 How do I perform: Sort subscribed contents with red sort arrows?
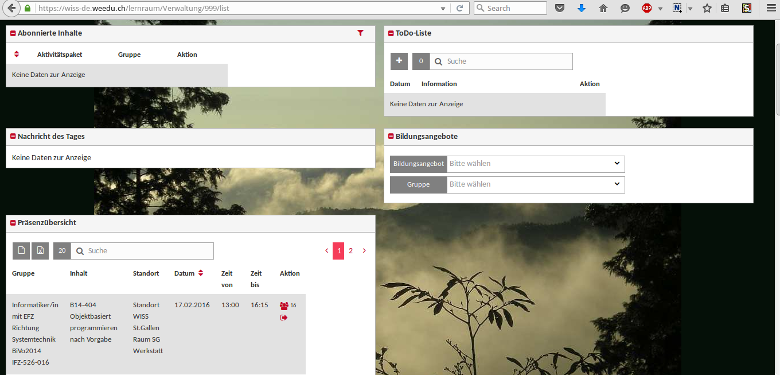pos(16,54)
